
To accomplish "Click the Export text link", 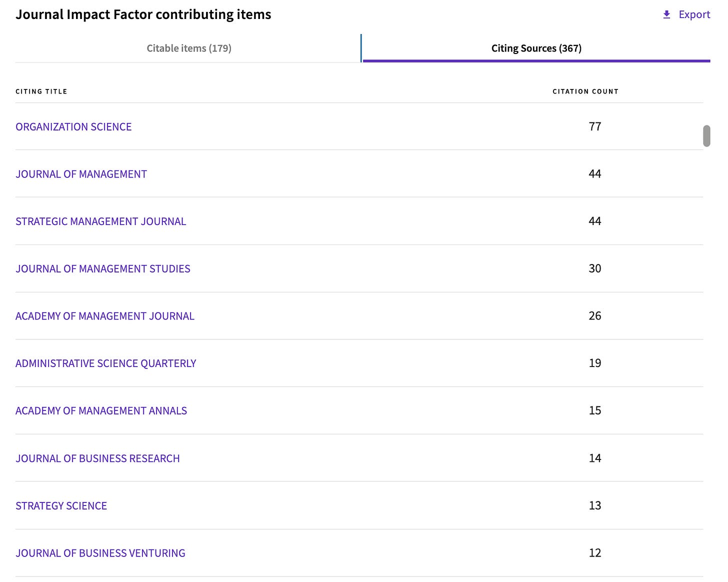I will click(x=694, y=14).
